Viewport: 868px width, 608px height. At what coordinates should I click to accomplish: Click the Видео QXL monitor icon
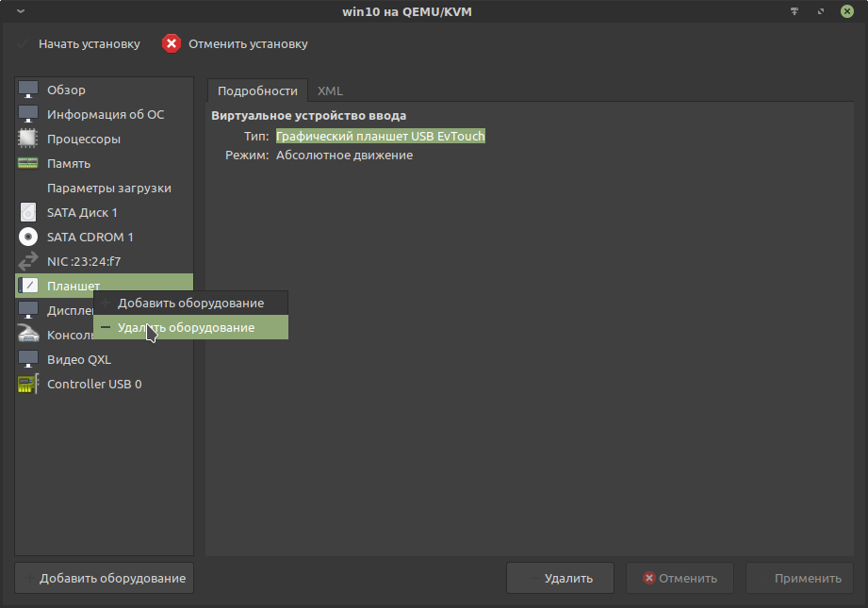point(28,359)
